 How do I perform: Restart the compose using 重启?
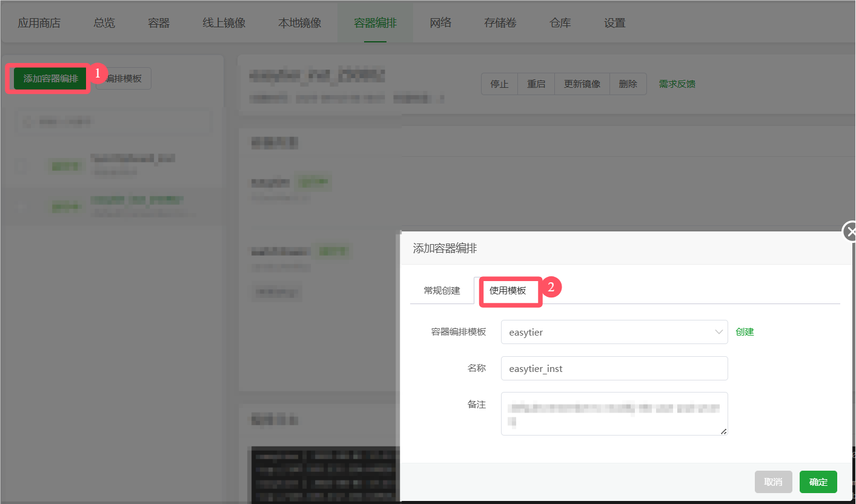(536, 84)
